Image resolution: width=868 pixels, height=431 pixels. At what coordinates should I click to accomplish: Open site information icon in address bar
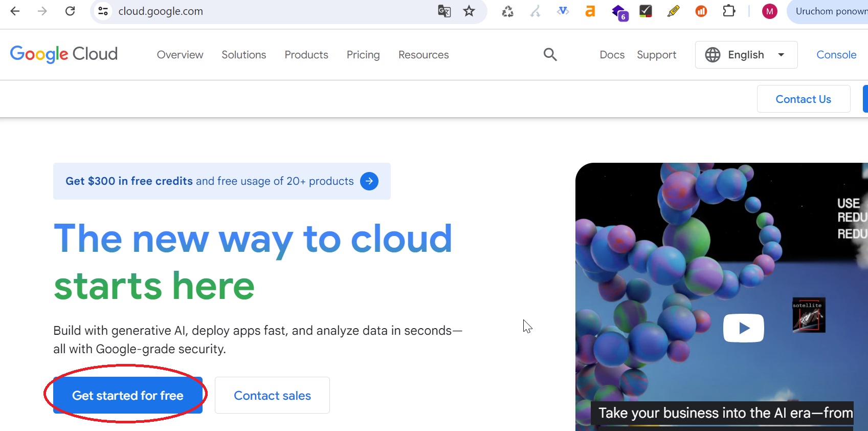click(x=103, y=11)
